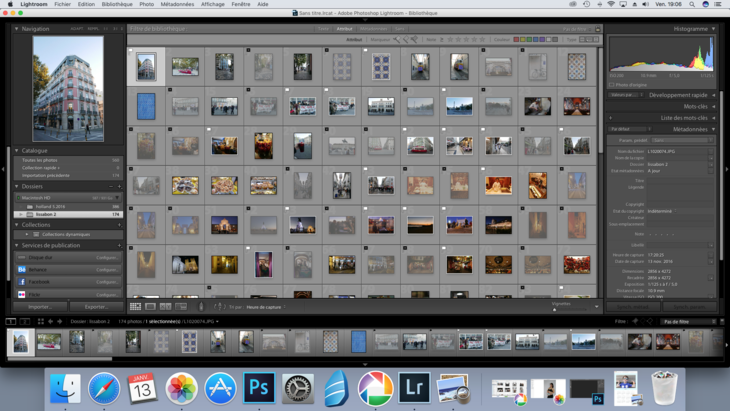Screen dimensions: 730x411
Task: Collapse the Navigation panel
Action: pos(17,29)
